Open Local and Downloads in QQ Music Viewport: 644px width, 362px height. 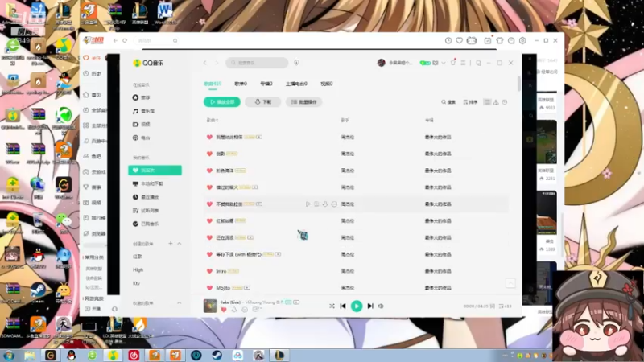click(148, 184)
